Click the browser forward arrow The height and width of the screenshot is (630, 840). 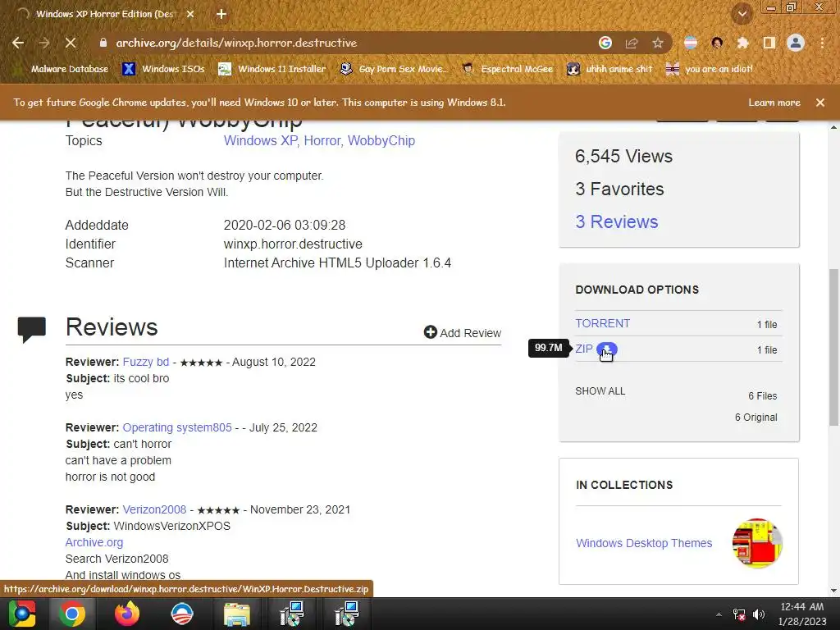coord(44,43)
